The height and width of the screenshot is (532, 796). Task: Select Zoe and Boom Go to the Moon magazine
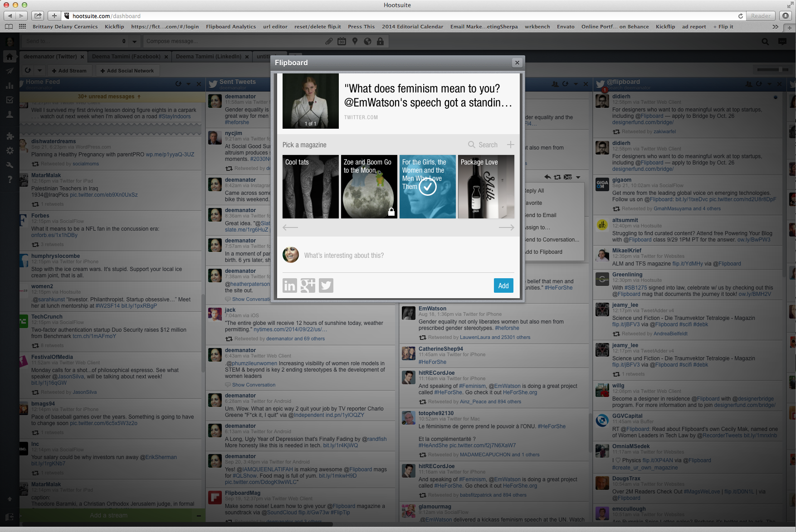[369, 187]
